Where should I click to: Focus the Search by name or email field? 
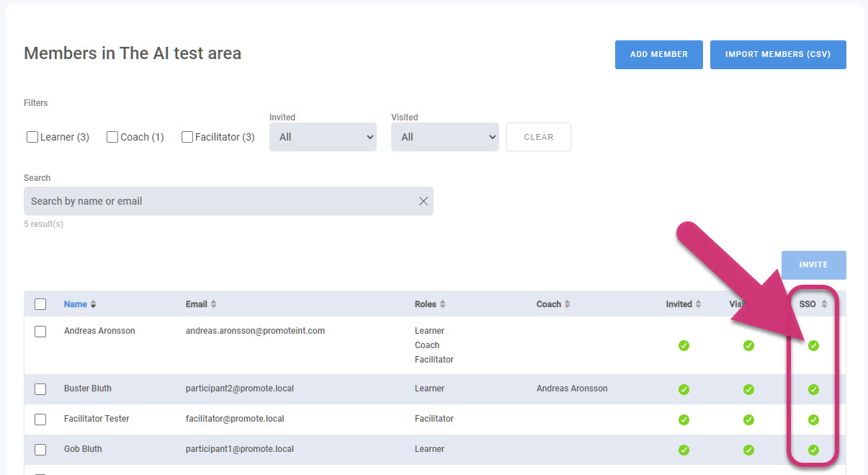[x=216, y=201]
